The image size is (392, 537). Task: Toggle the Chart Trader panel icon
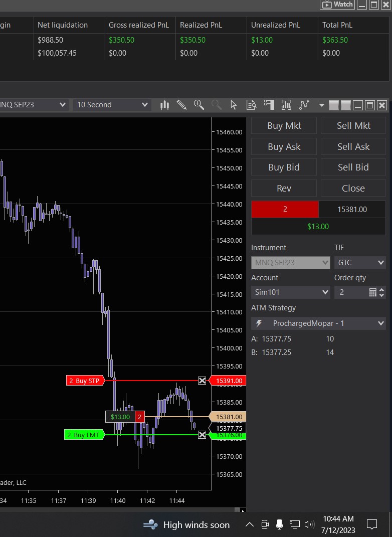coord(269,105)
